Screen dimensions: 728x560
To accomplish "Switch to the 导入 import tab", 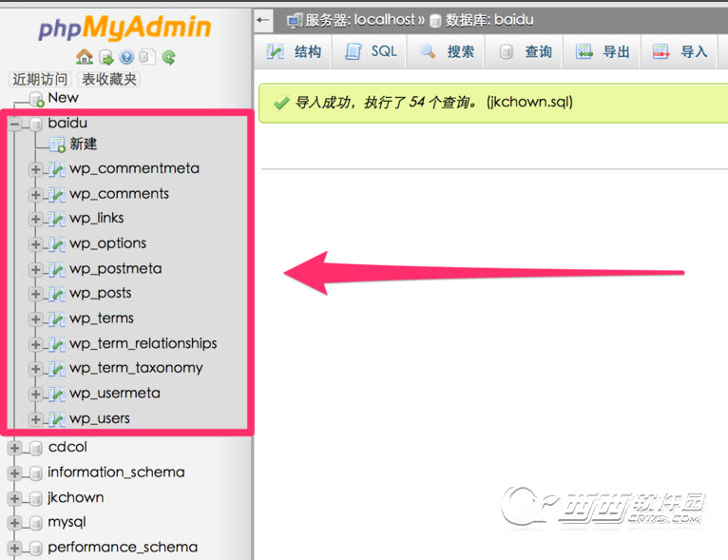I will 680,51.
